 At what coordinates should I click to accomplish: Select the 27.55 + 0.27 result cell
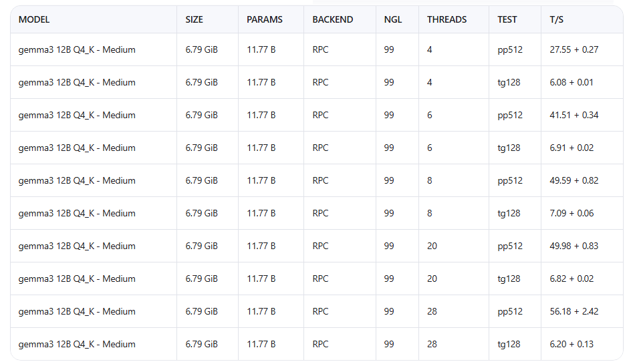point(574,49)
